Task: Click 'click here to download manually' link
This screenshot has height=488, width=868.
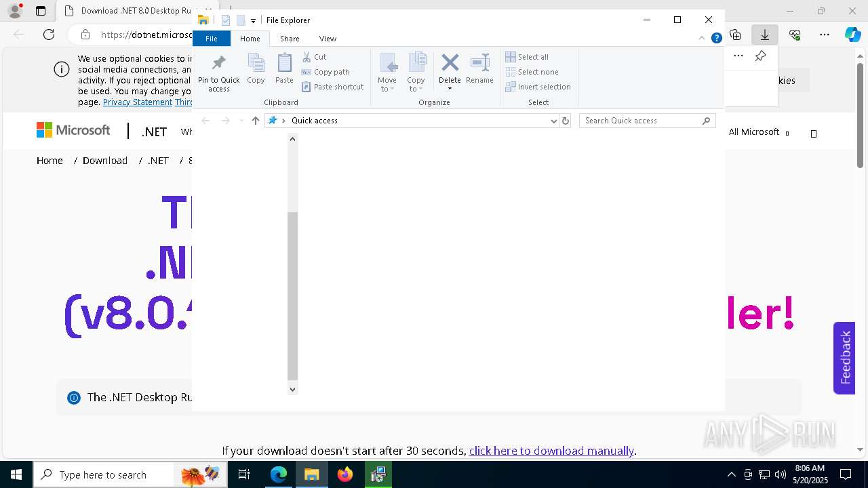Action: pyautogui.click(x=551, y=451)
